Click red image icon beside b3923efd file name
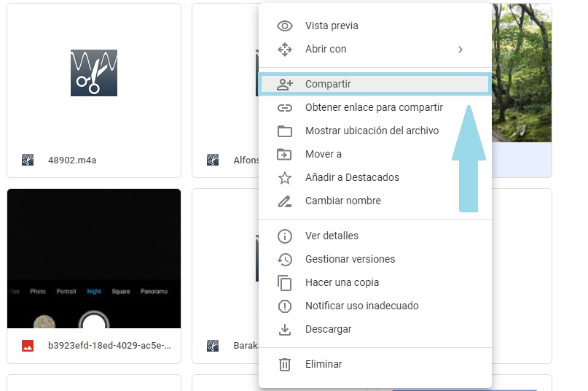 (28, 346)
